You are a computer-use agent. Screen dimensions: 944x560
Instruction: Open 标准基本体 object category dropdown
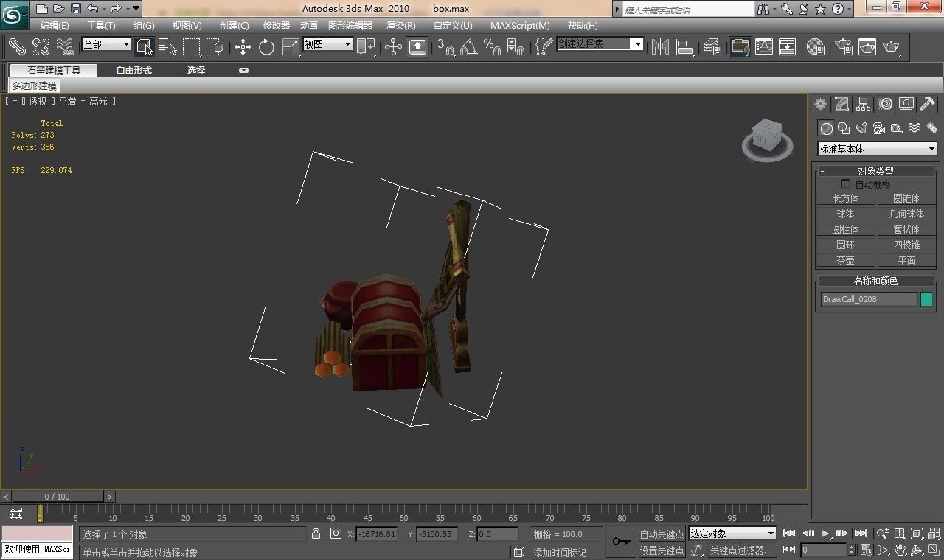coord(877,149)
